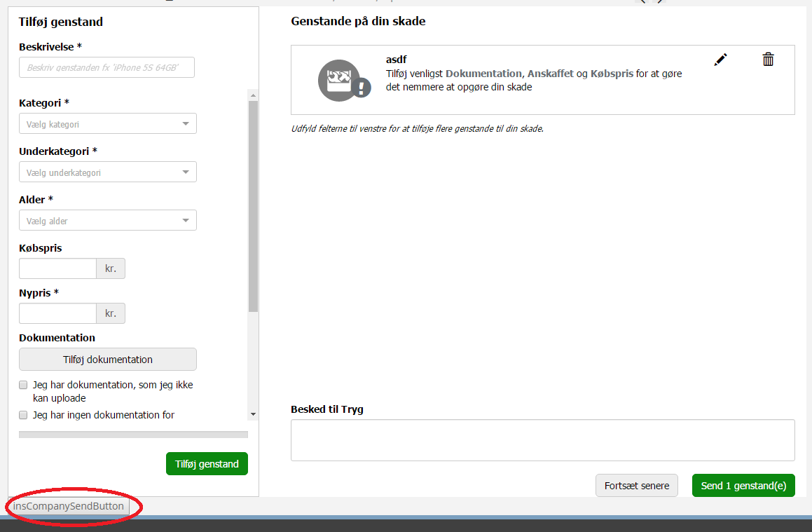Click the Fortsæt senere button
The height and width of the screenshot is (532, 812).
click(636, 485)
